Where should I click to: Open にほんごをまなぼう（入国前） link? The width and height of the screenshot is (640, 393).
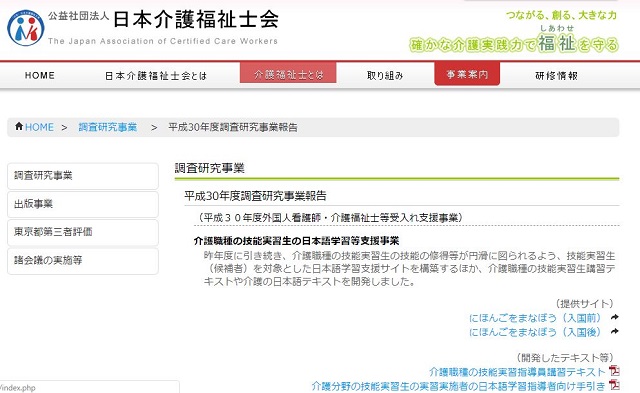[535, 318]
